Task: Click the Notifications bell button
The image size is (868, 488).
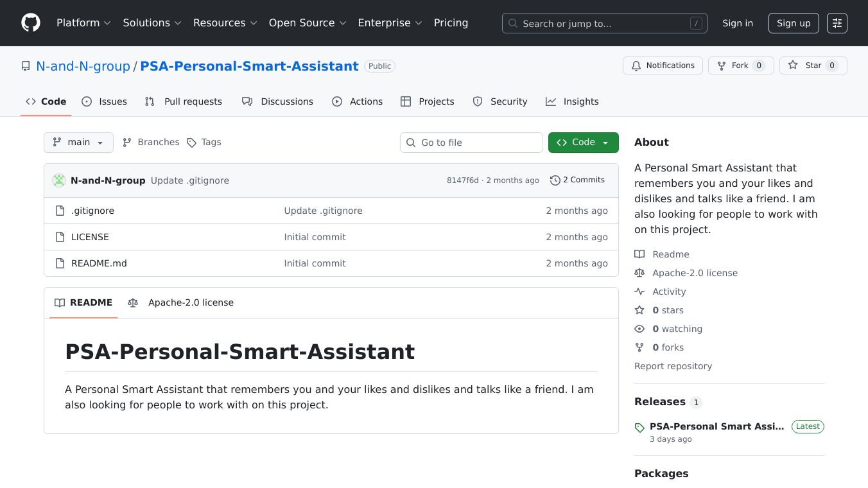Action: [x=663, y=65]
